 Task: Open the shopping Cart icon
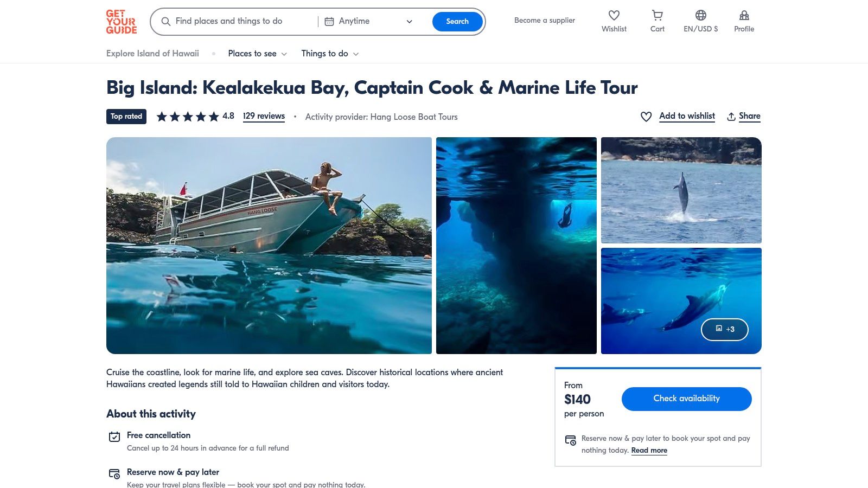(657, 16)
